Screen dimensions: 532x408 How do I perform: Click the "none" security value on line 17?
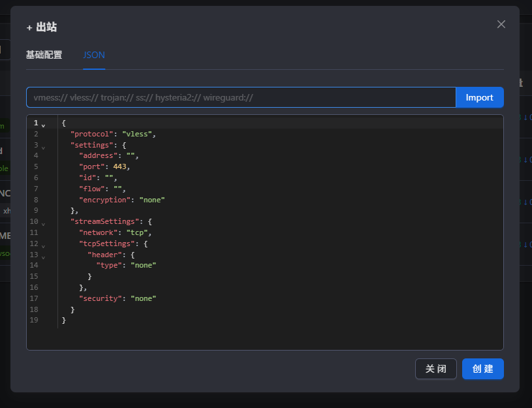[x=144, y=298]
